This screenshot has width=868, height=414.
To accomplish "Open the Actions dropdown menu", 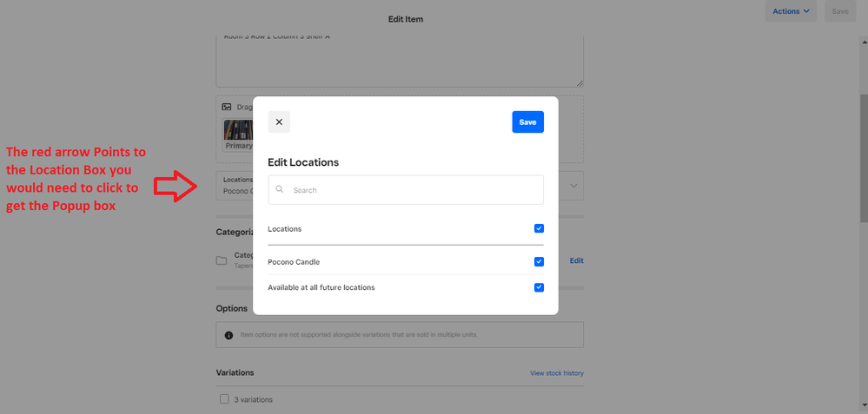I will point(791,11).
